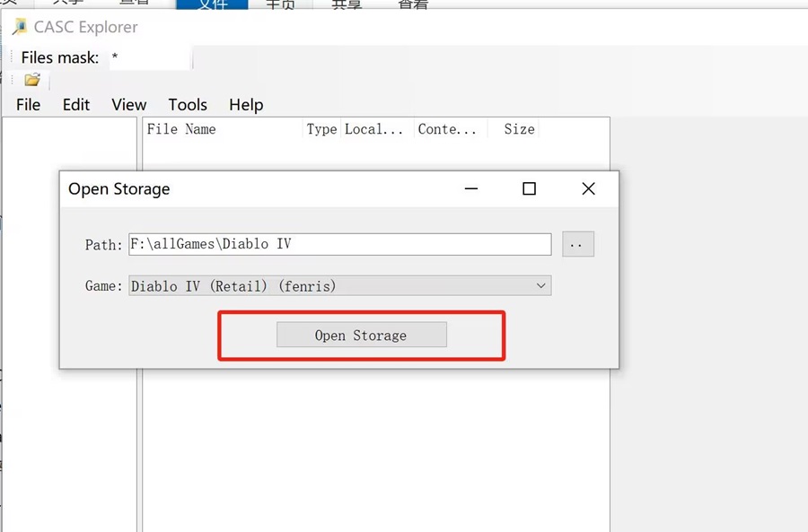Minimize the Open Storage dialog
The height and width of the screenshot is (532, 808).
point(471,189)
